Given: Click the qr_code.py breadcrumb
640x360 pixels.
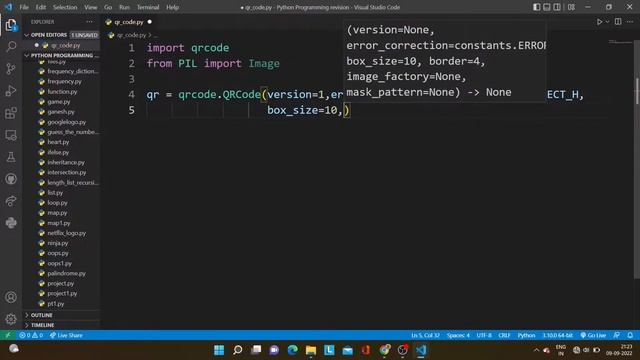Looking at the screenshot, I should [131, 35].
